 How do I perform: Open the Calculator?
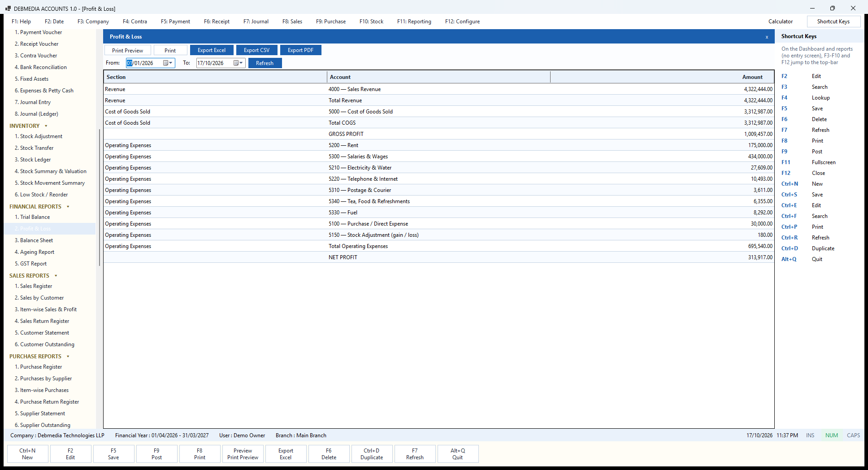coord(780,22)
